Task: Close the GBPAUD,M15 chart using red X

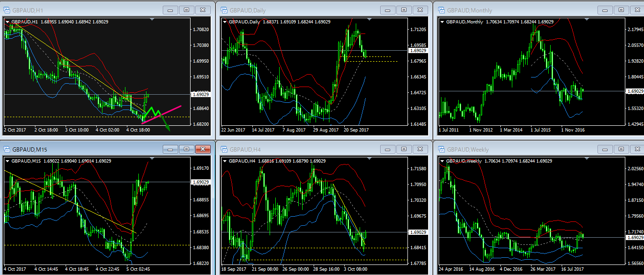Action: 203,150
